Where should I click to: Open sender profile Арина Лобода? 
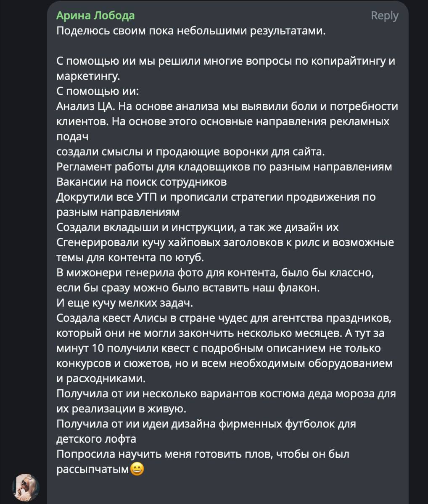pyautogui.click(x=95, y=16)
